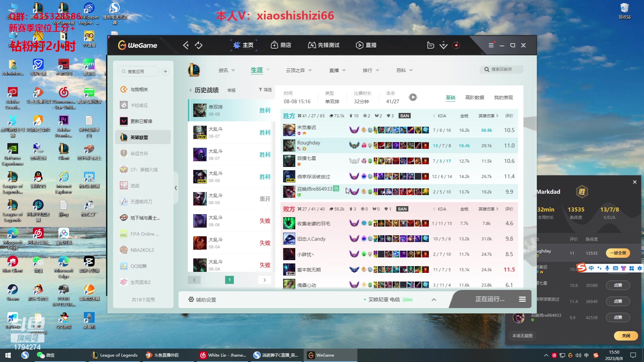Select CF: 穿越火线 in sidebar
This screenshot has width=644, height=362.
(143, 170)
